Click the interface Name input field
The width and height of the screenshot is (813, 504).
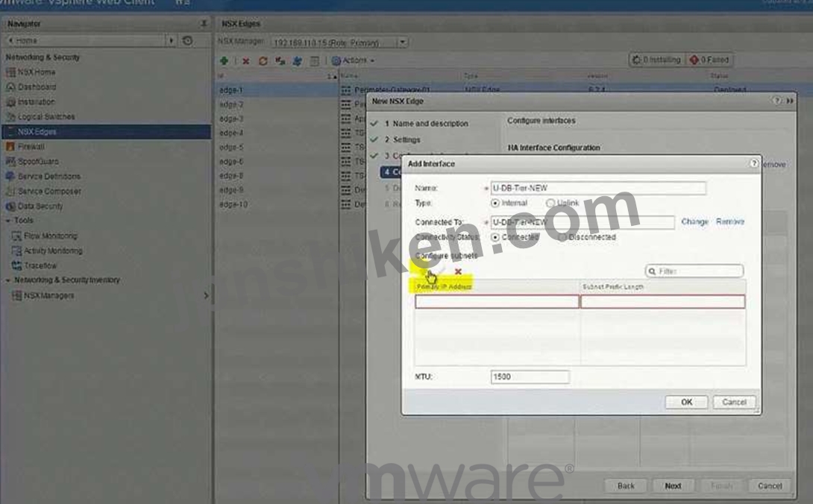[x=598, y=188]
